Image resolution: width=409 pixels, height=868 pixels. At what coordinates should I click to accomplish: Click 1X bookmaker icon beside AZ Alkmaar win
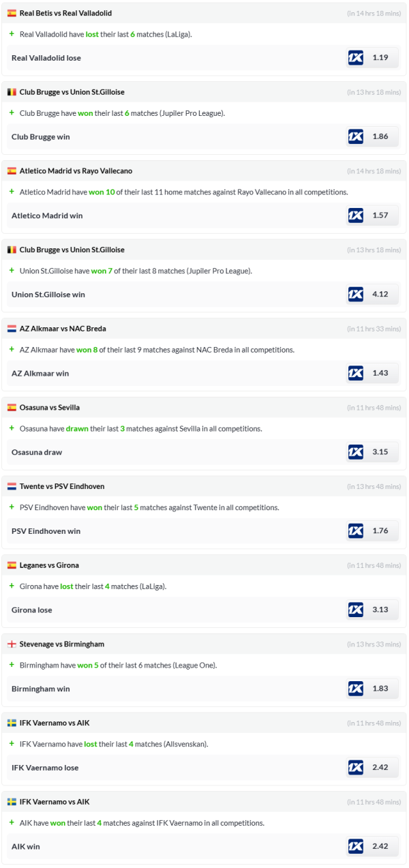pos(355,374)
